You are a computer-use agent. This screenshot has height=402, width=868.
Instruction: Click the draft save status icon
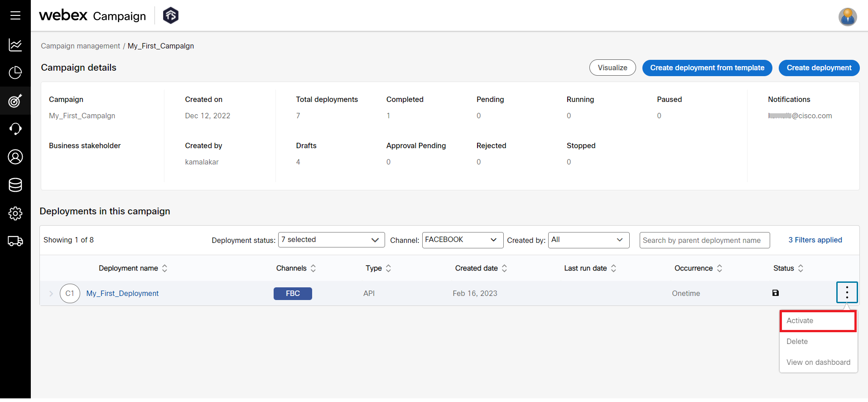775,293
